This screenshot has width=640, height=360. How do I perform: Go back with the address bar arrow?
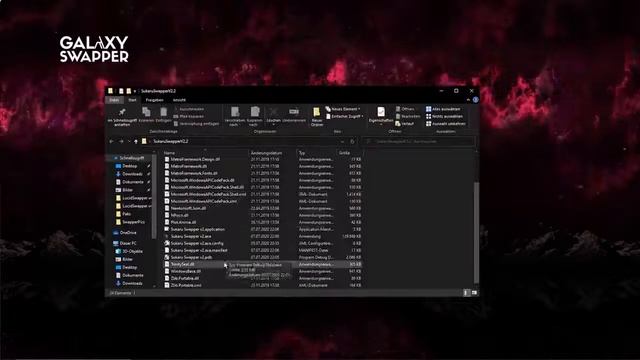(x=111, y=141)
